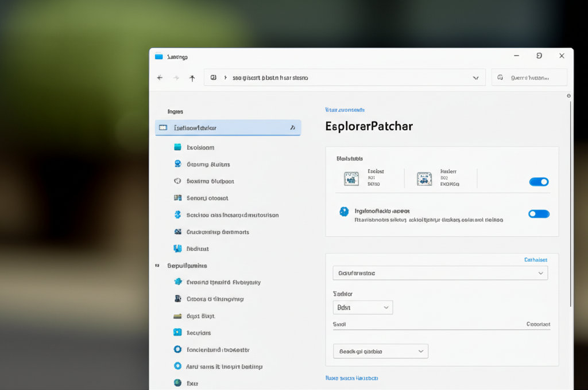Click the teal icon of first sidebar sub-item

(x=177, y=147)
